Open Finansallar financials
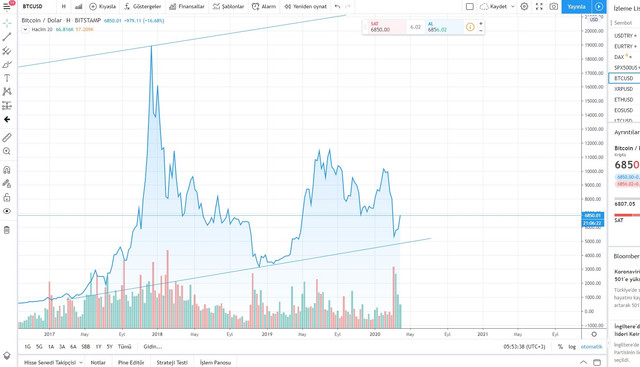The width and height of the screenshot is (640, 367). (x=187, y=7)
